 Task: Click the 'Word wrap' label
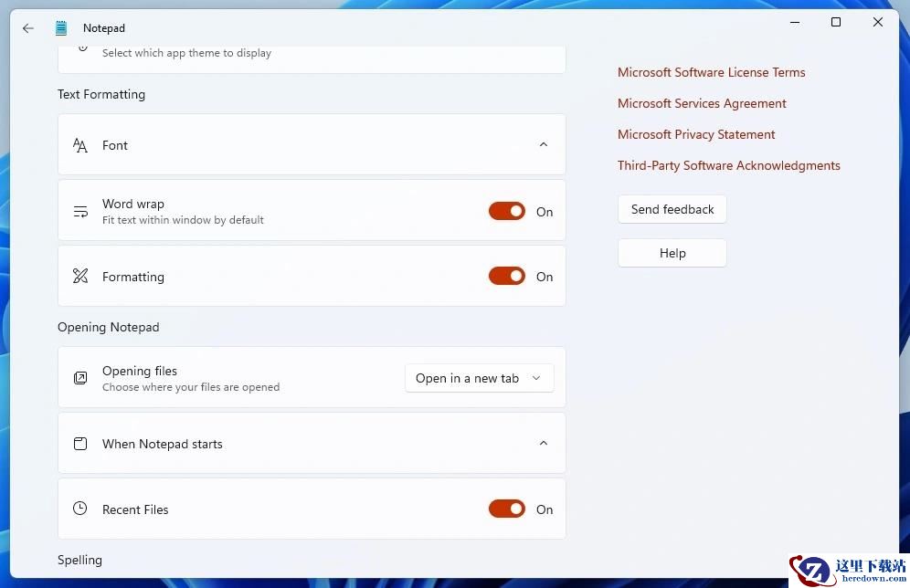tap(132, 205)
